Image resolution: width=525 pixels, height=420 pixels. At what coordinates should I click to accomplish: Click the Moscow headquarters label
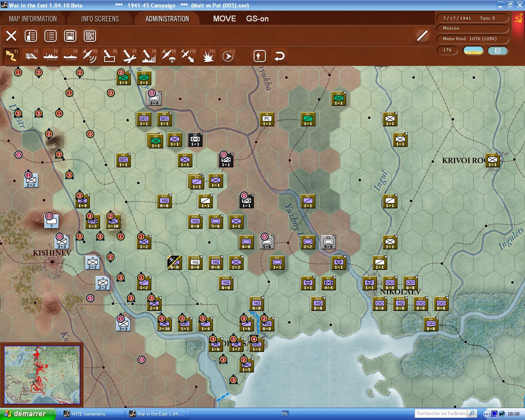(x=472, y=28)
